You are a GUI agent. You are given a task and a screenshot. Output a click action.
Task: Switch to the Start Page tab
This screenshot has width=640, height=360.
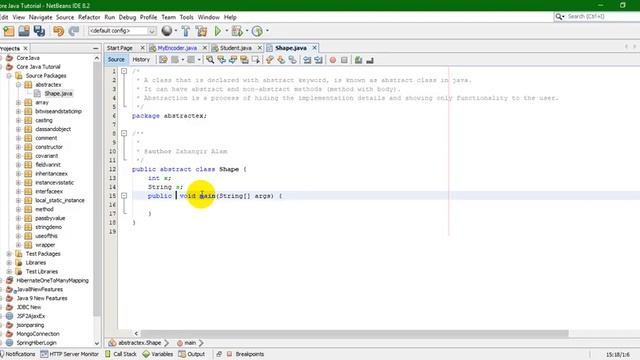(x=120, y=48)
